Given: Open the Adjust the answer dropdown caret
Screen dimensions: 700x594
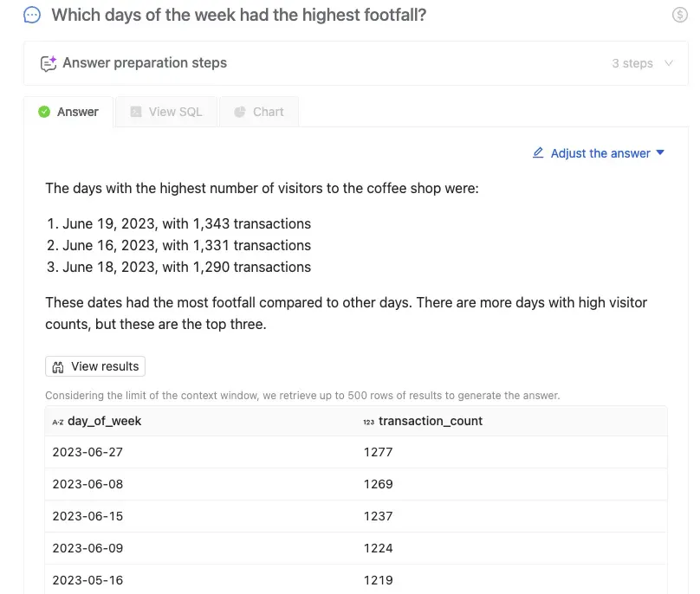Looking at the screenshot, I should coord(660,153).
